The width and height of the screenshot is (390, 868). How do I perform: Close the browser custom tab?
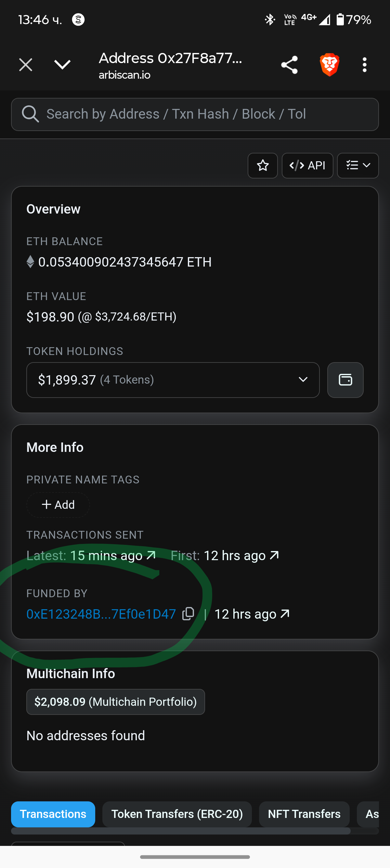(26, 65)
